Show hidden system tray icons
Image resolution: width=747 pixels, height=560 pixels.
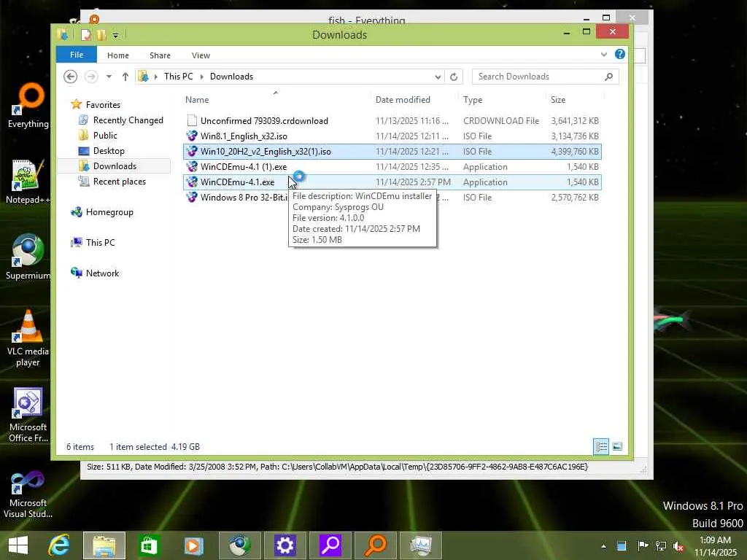coord(603,546)
